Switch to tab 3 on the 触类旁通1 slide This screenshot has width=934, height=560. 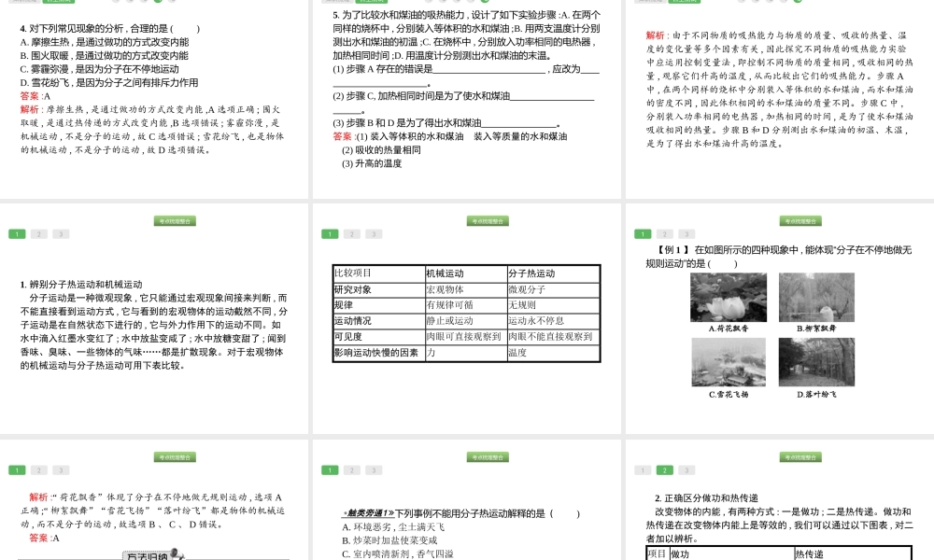point(374,470)
